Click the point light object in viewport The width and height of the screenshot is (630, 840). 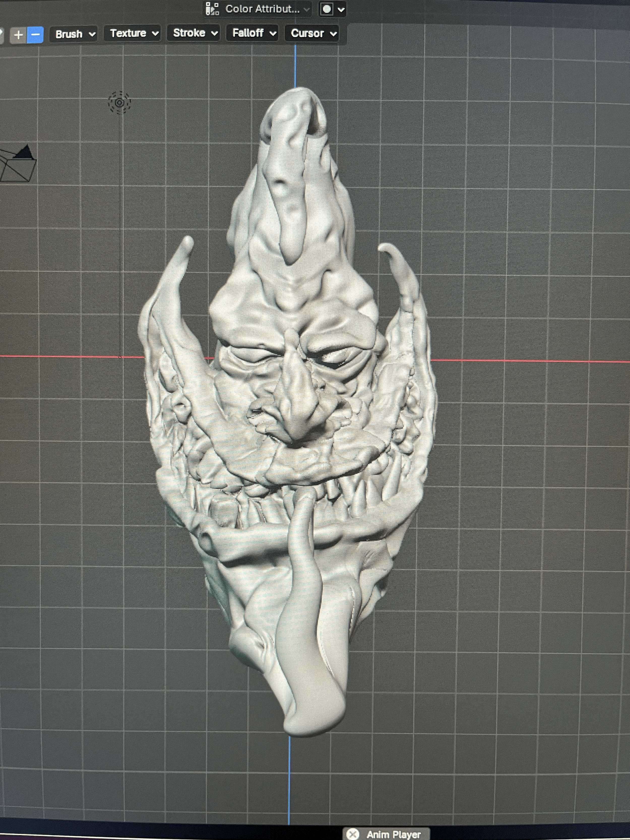pos(119,103)
